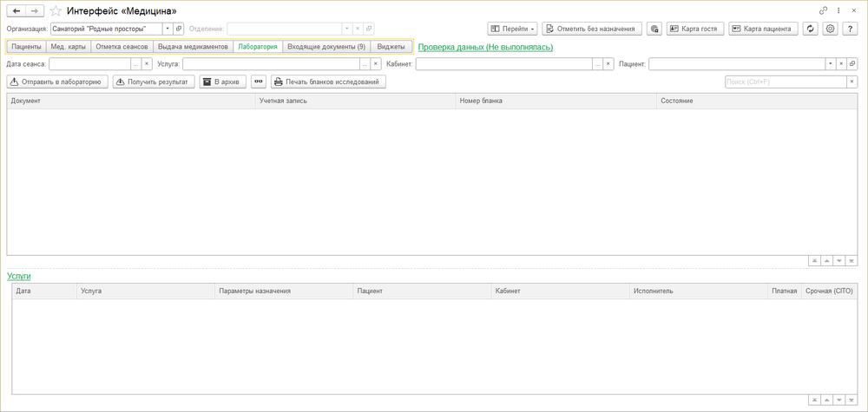Move to last row in documents table
Viewport: 868px width, 412px height.
click(x=852, y=260)
